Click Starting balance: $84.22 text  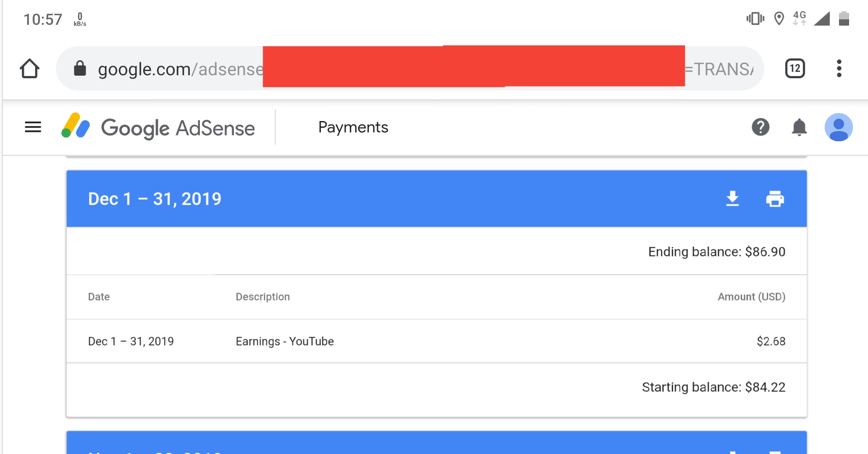[x=713, y=387]
